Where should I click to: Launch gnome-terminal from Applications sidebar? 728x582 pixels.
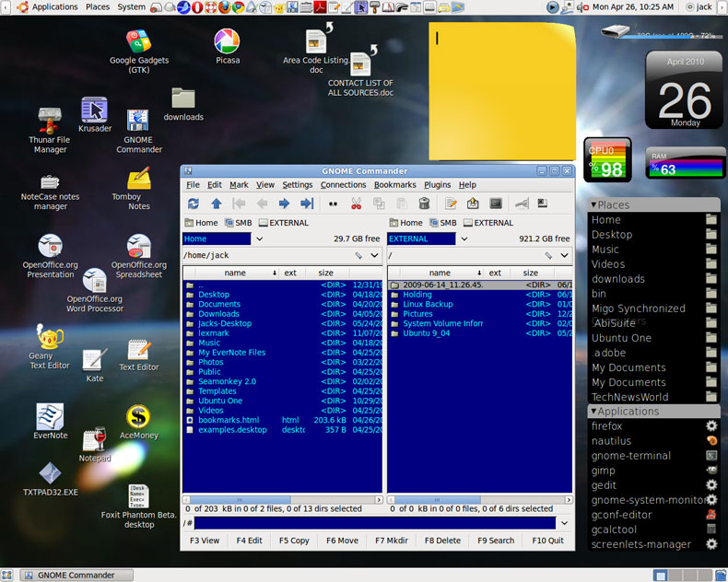[x=653, y=456]
